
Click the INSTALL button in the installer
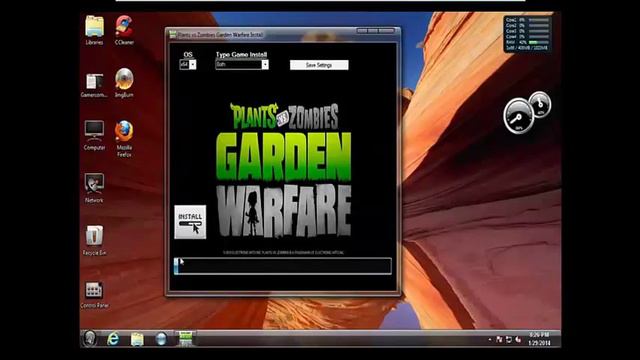click(190, 222)
